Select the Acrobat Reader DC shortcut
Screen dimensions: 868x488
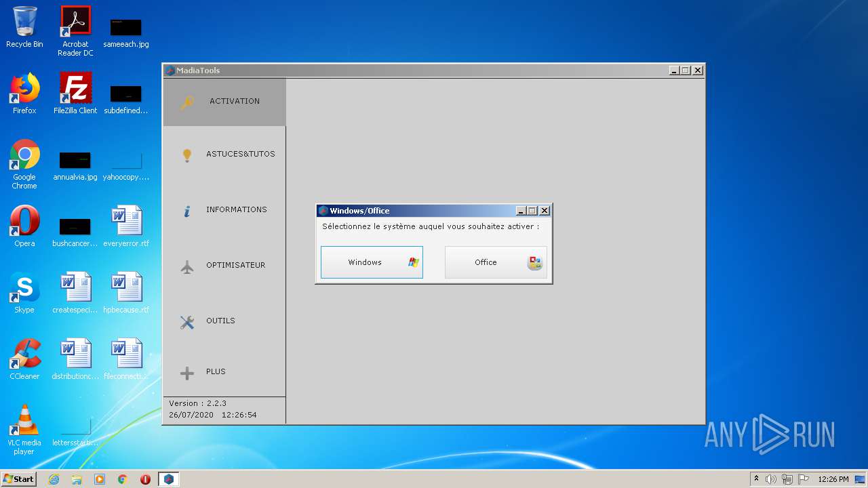(75, 31)
